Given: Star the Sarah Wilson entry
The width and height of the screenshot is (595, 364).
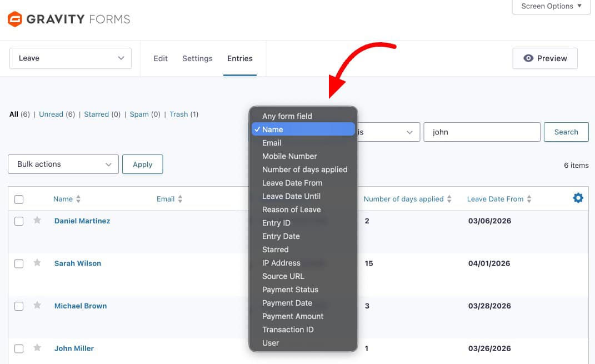Looking at the screenshot, I should (x=37, y=263).
